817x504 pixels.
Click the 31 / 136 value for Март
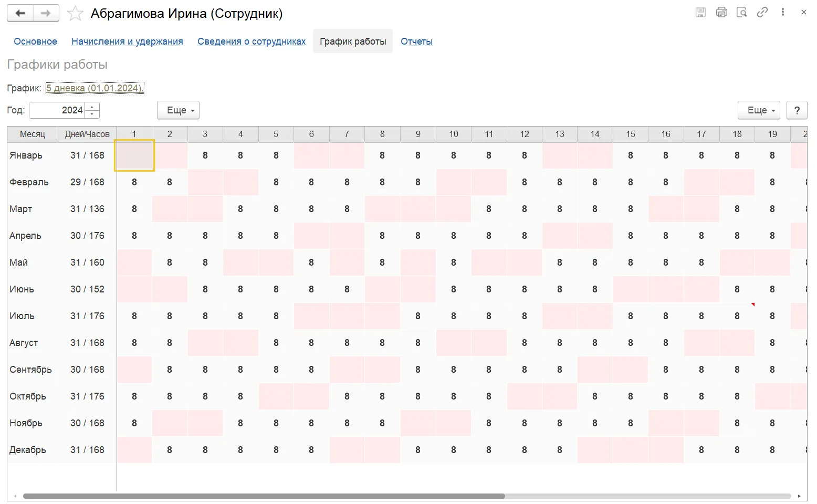click(x=87, y=209)
